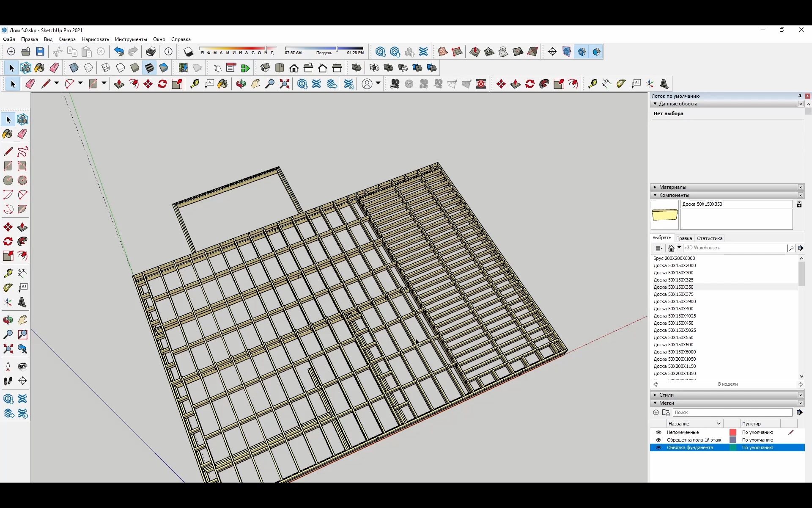Click the red swatch of Непомеченные tag

coord(733,432)
